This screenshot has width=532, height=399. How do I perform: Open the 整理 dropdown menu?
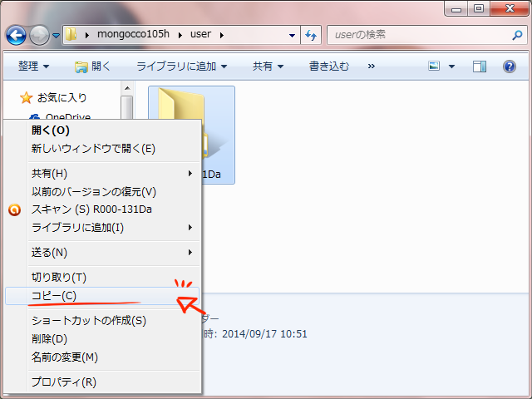(33, 66)
